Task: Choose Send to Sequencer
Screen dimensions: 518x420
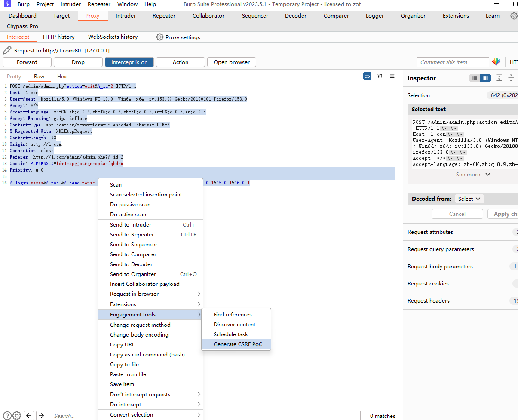Action: click(150, 245)
